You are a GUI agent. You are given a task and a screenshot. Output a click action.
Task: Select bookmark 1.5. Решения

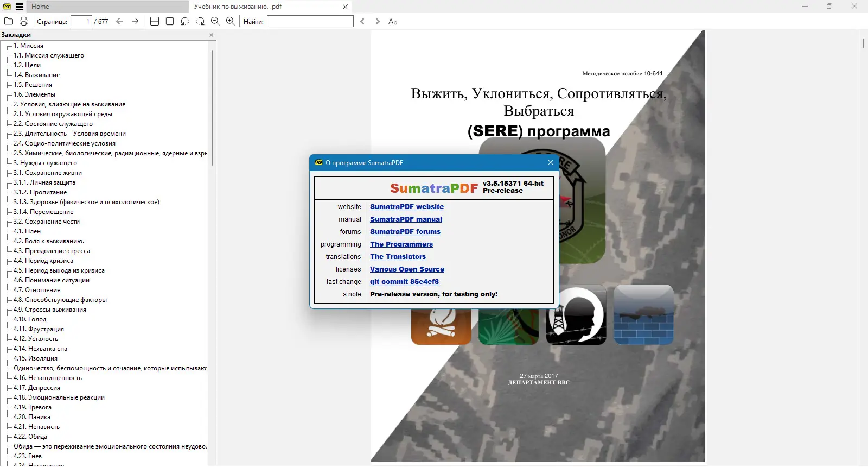33,85
